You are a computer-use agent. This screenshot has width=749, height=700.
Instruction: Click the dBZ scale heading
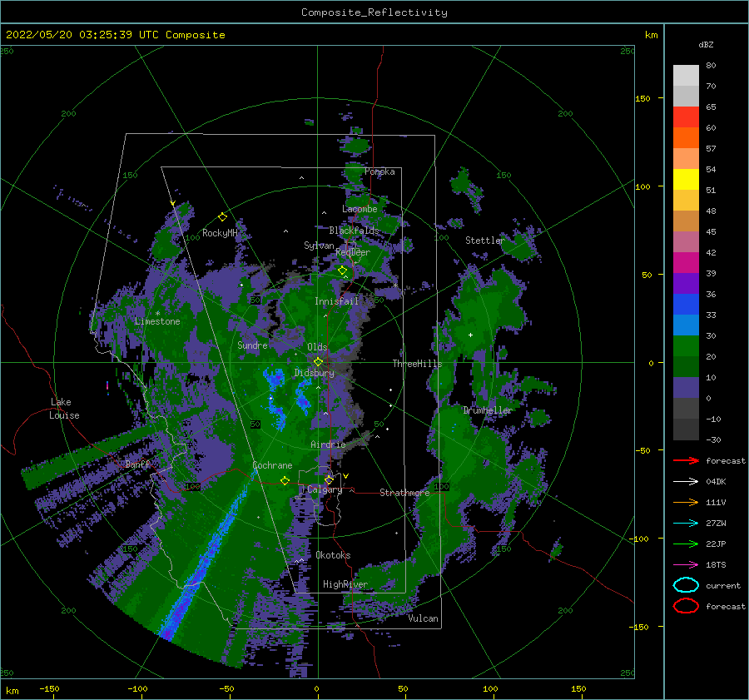(x=706, y=44)
